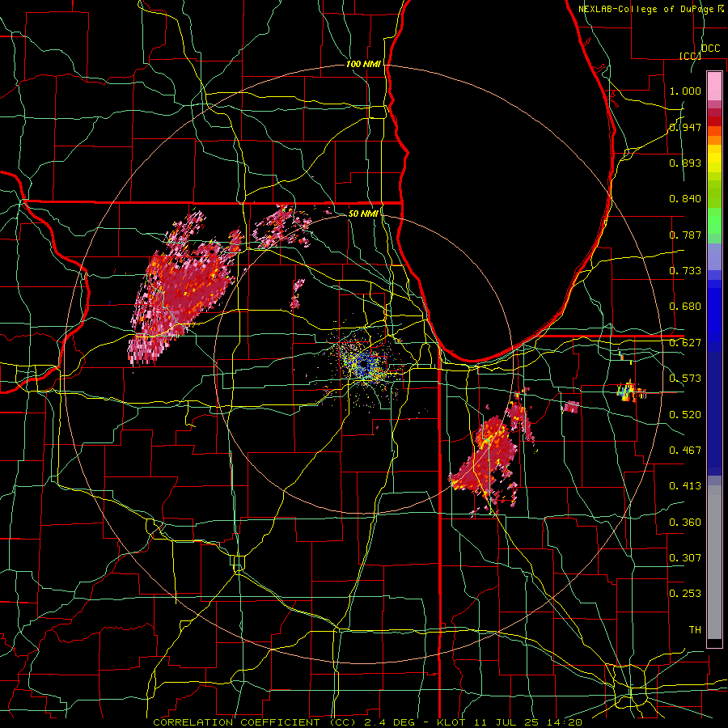Viewport: 728px width, 728px height.
Task: Click the DCC label above color bar
Action: click(710, 49)
